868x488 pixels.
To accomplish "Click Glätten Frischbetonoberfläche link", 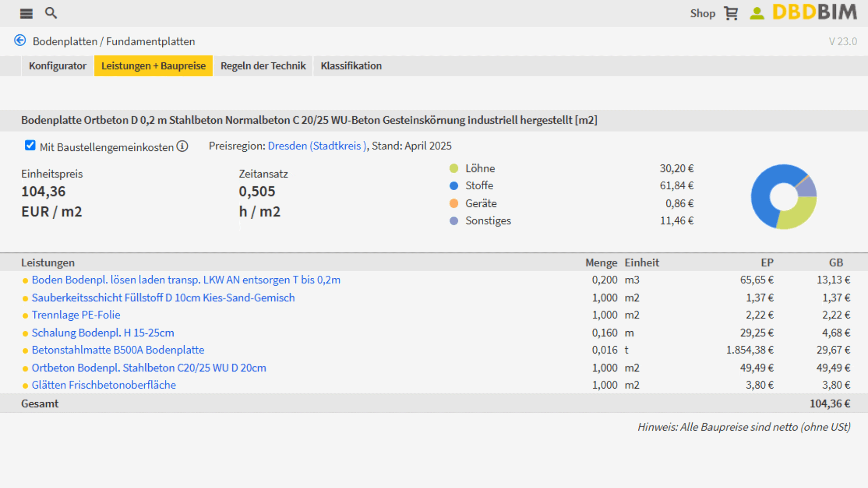I will [104, 385].
